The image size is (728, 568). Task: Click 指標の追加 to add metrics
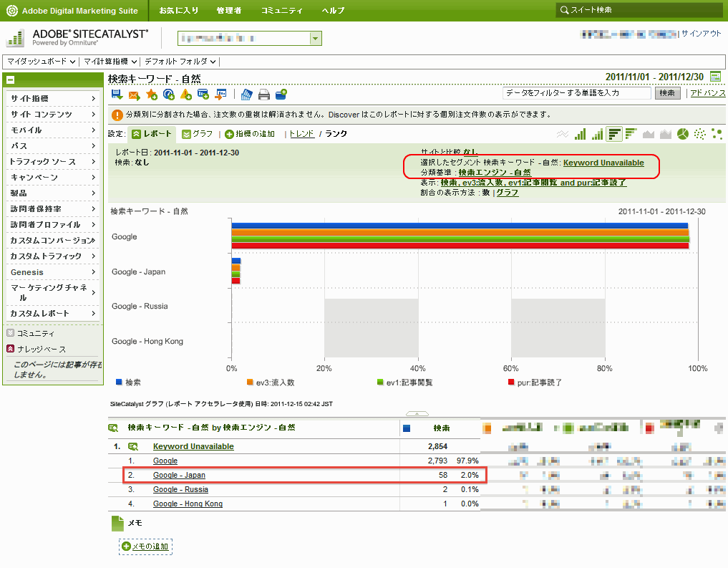pos(250,134)
